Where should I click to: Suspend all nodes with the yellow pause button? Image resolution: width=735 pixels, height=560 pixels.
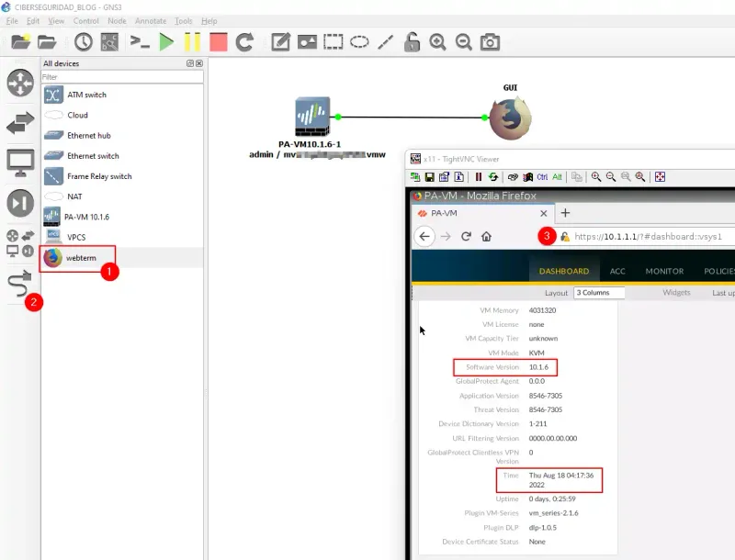(192, 41)
